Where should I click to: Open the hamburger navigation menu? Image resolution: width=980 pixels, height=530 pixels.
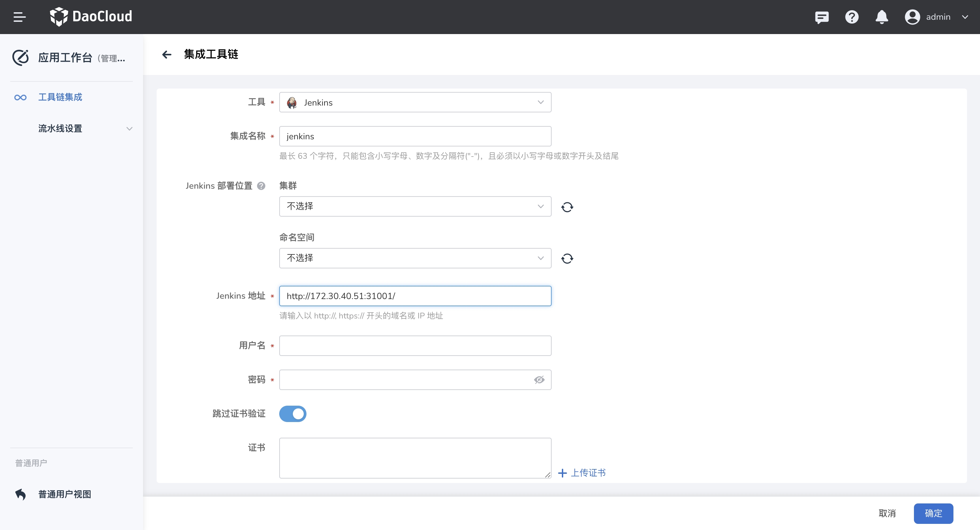point(19,17)
